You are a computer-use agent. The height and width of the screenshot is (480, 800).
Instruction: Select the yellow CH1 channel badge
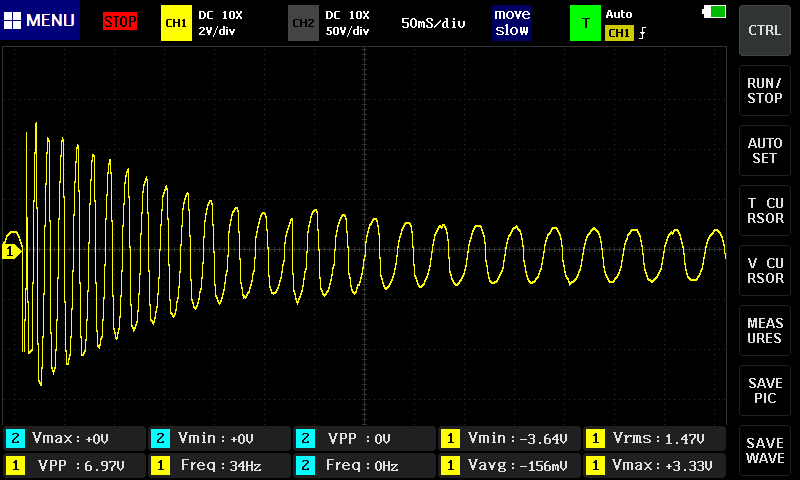176,22
